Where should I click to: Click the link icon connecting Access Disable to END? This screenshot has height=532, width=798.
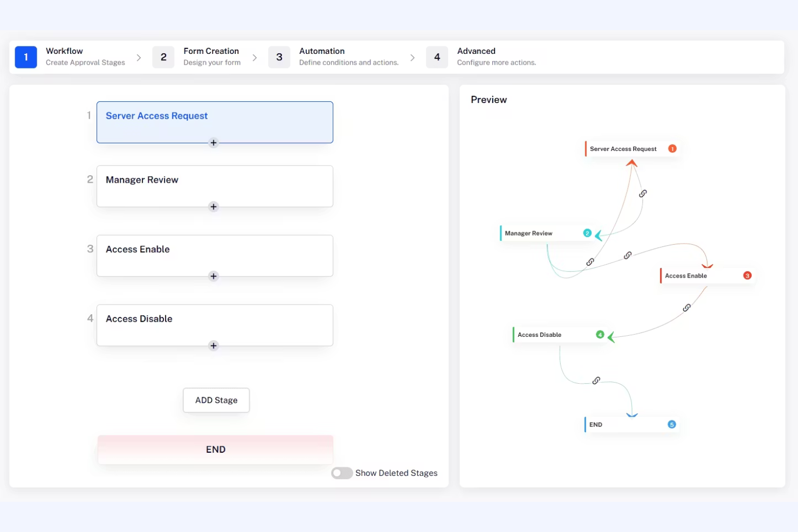[596, 380]
